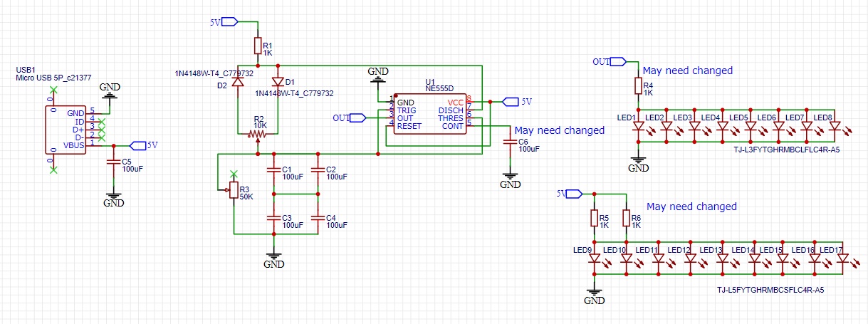Click the GND symbol below capacitor C6
This screenshot has height=324, width=868.
(x=510, y=179)
